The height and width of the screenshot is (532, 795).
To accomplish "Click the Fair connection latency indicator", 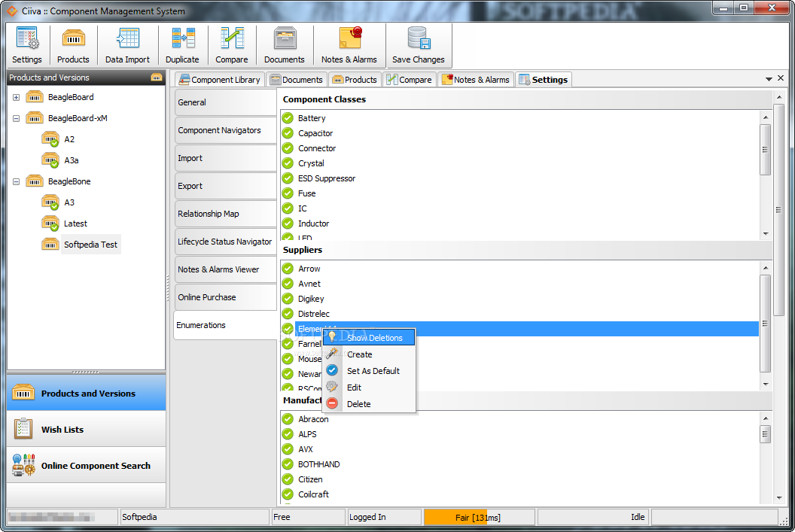I will click(x=479, y=517).
